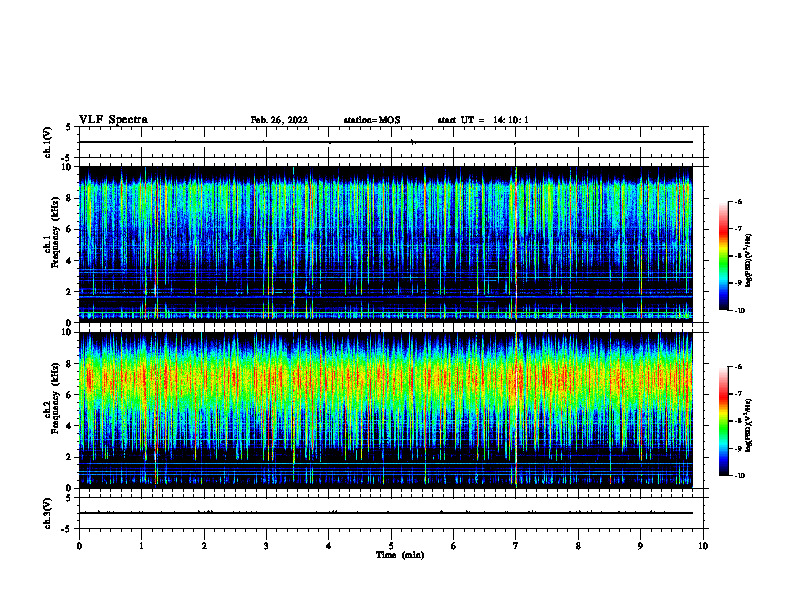This screenshot has width=792, height=612.
Task: Click the time axis tick label "9"
Action: click(640, 546)
